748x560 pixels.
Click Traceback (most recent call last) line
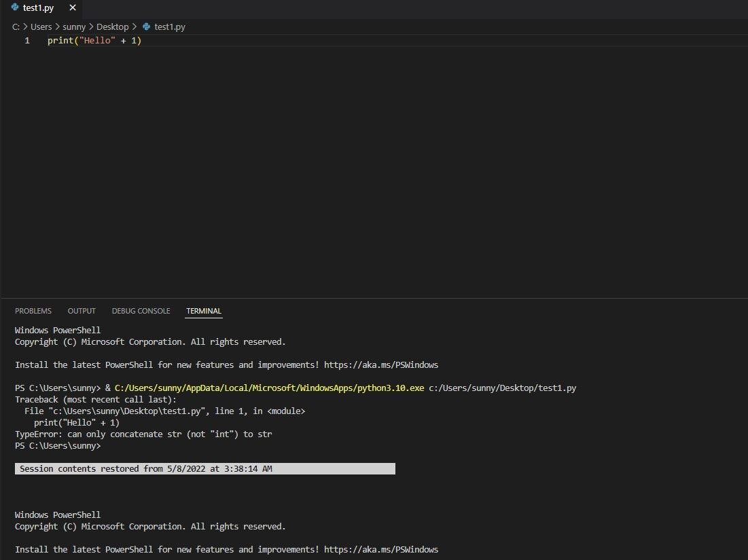(95, 399)
